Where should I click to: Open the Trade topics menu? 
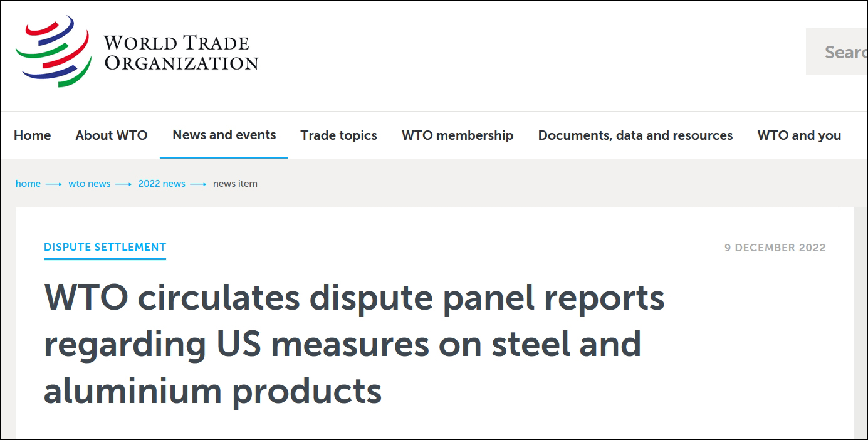(338, 135)
